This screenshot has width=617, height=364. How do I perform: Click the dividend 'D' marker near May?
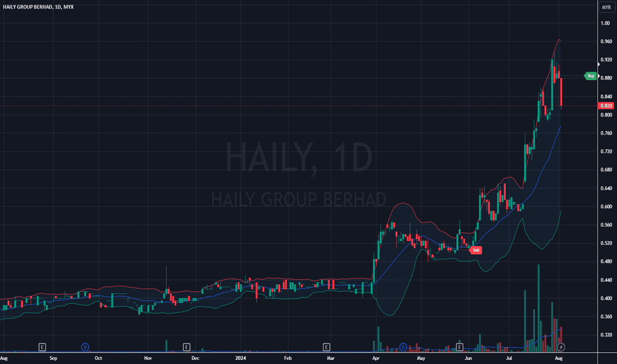coord(403,347)
